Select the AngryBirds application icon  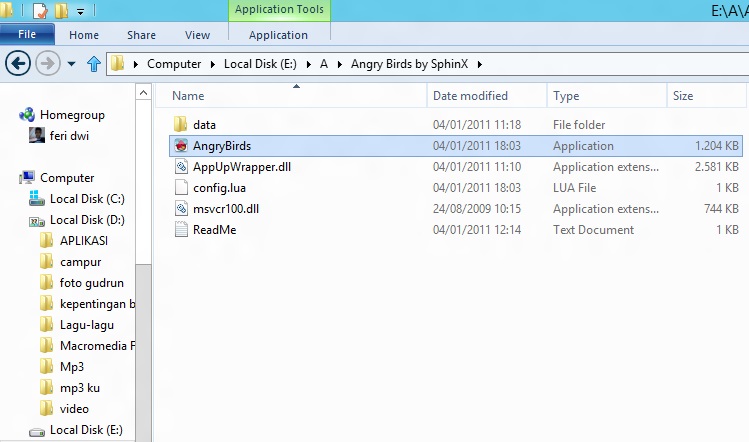point(181,146)
